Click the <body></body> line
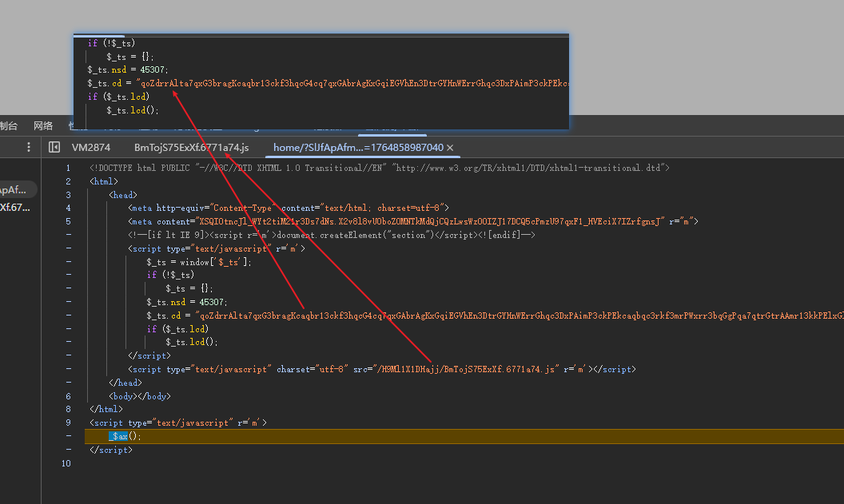 (x=139, y=396)
